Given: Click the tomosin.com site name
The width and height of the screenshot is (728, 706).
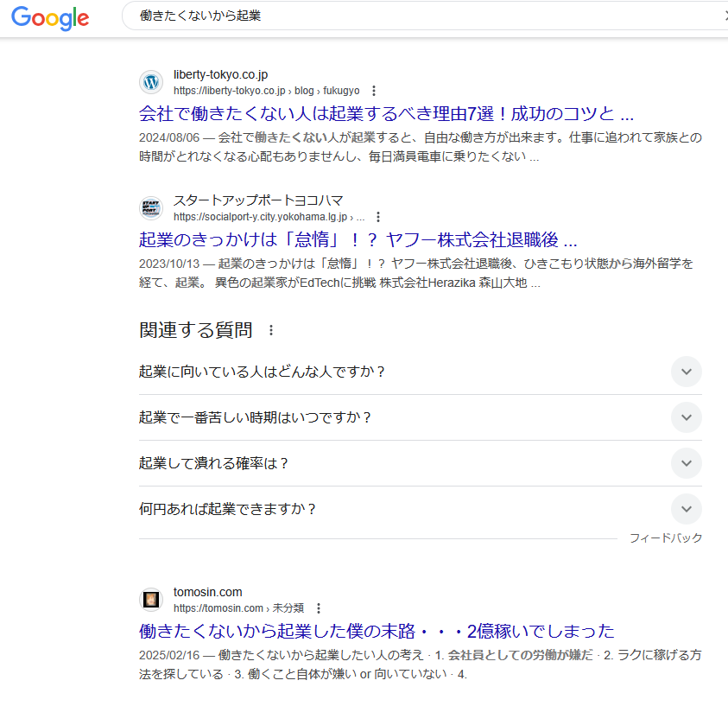Looking at the screenshot, I should tap(207, 592).
